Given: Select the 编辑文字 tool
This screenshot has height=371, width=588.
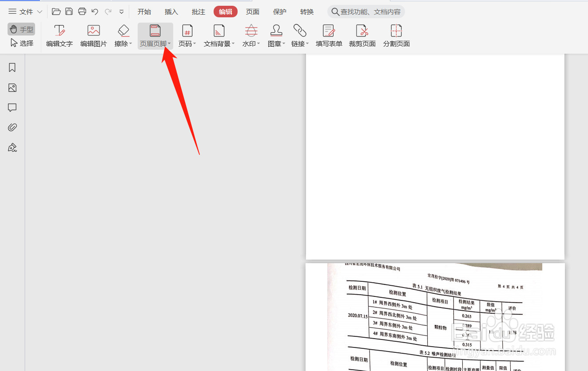Looking at the screenshot, I should coord(60,36).
